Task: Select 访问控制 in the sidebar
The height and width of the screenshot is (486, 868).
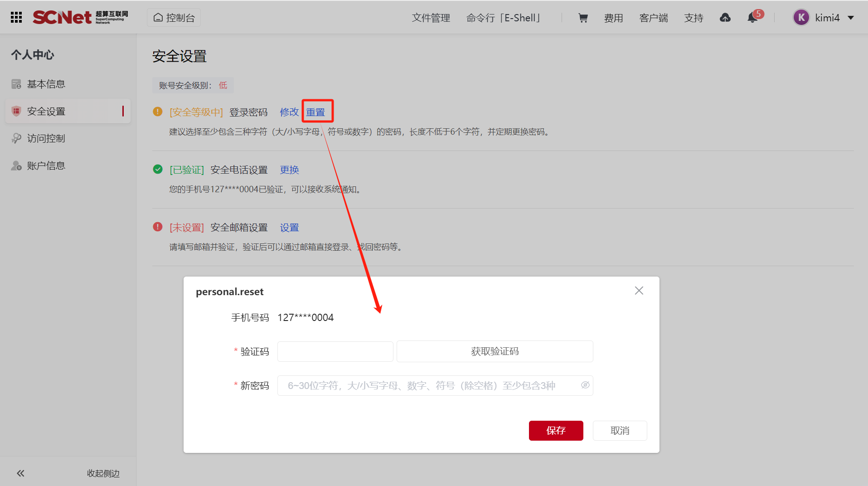Action: click(46, 138)
